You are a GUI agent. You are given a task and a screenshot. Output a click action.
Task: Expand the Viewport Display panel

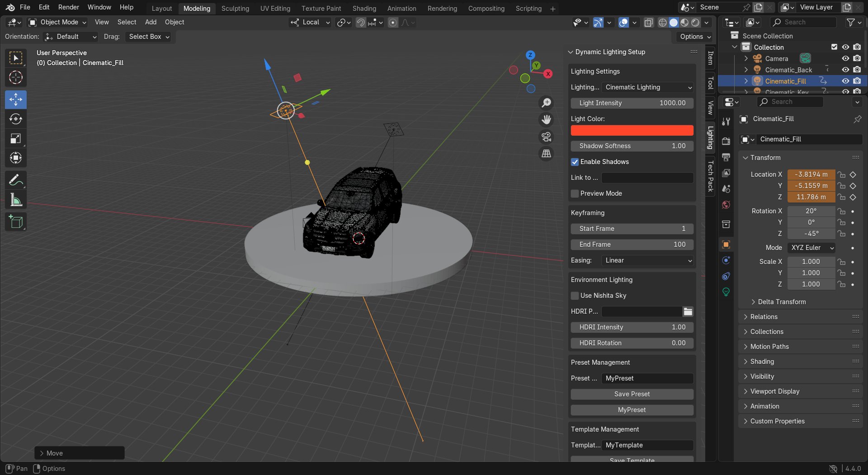(774, 391)
